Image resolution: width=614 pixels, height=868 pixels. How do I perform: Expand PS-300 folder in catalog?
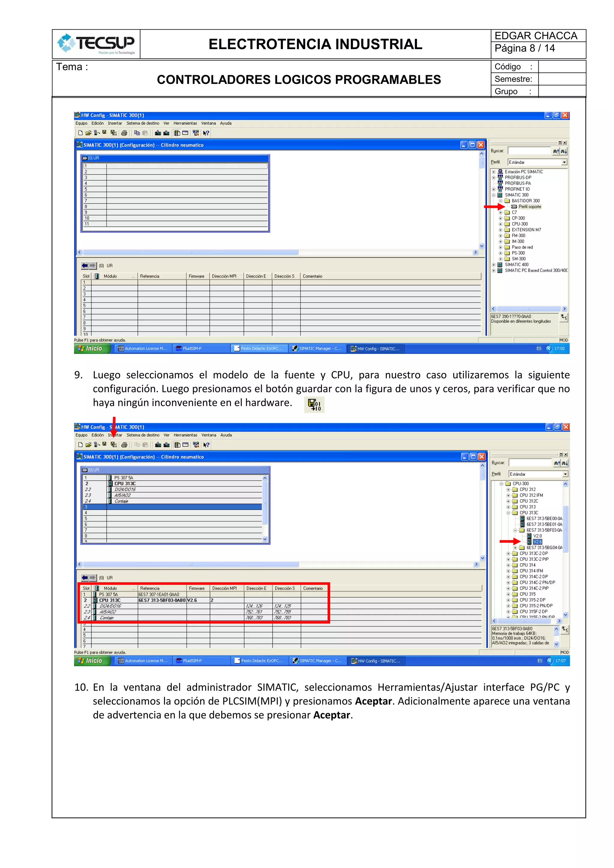point(500,253)
